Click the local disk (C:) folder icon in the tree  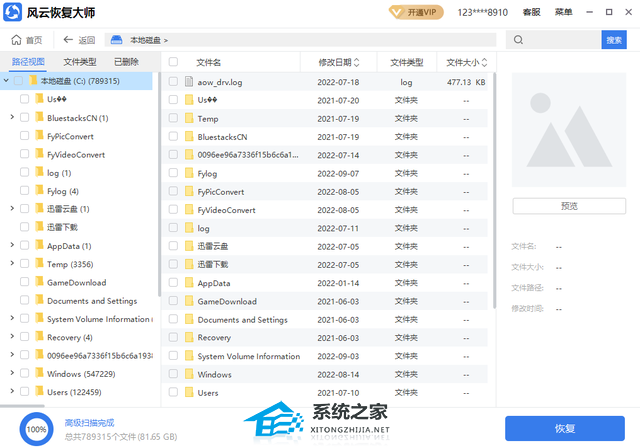tap(33, 80)
